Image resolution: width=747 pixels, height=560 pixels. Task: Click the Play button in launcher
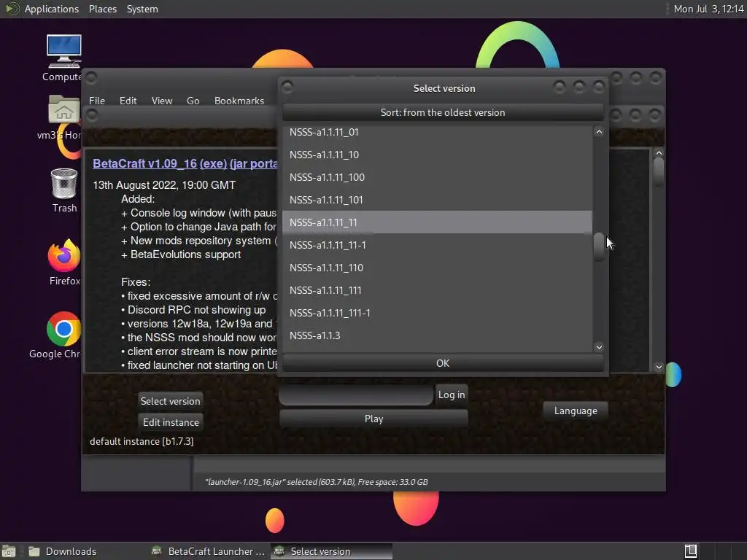(x=374, y=419)
